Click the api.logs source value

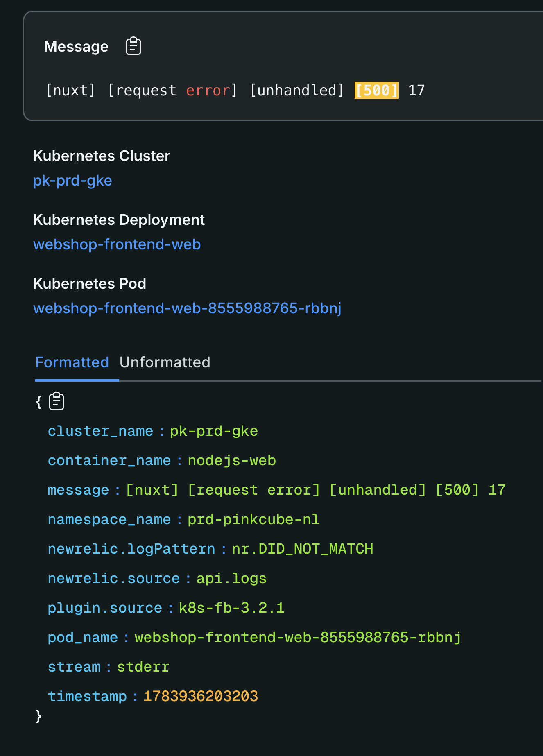click(231, 579)
